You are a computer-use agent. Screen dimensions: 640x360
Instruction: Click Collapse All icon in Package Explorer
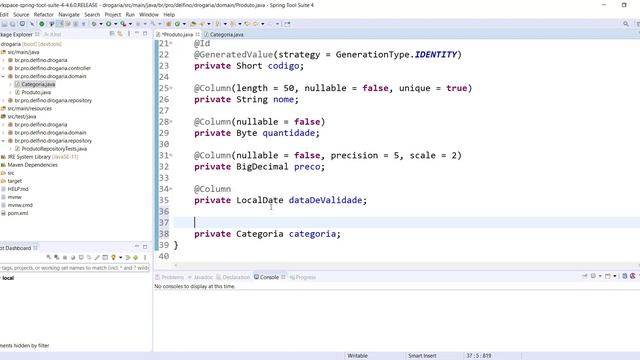click(x=112, y=34)
